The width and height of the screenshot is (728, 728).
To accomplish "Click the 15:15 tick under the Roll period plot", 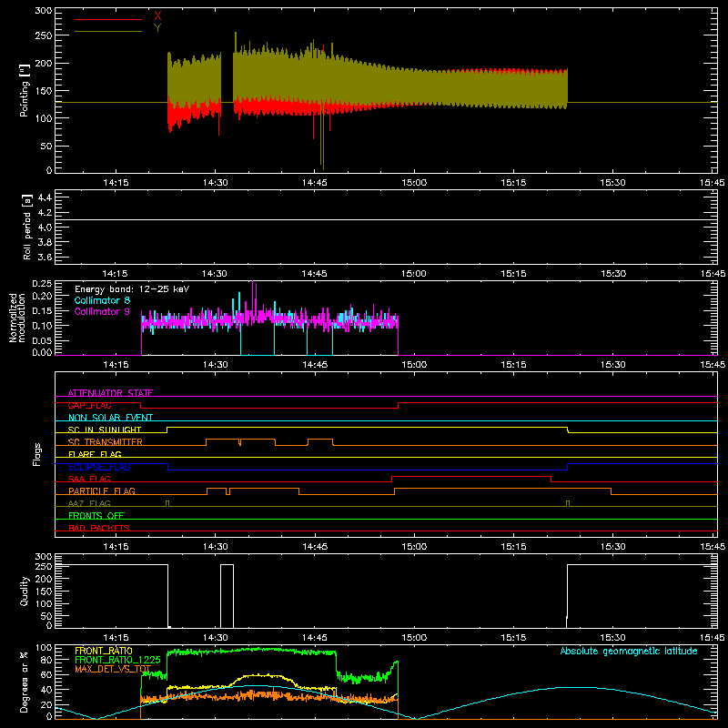I will coord(513,274).
